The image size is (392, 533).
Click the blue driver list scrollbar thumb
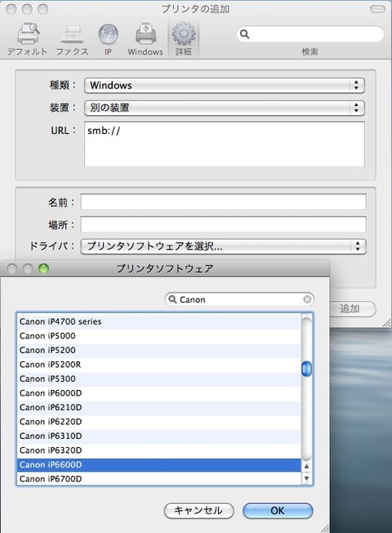pos(306,369)
